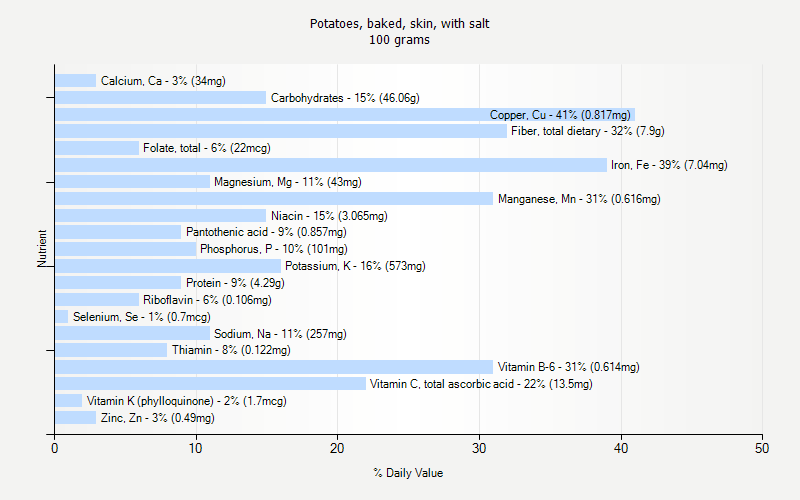Click the blue bar for Riboflavin
800x500 pixels.
tap(97, 299)
